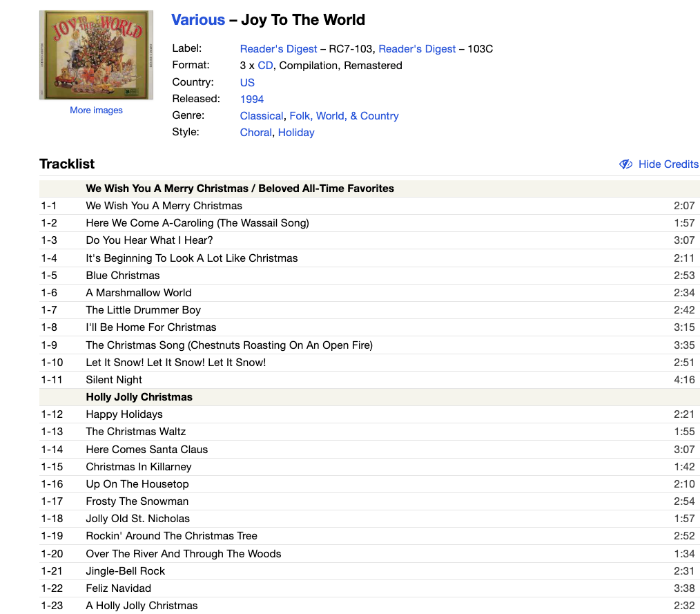Image resolution: width=700 pixels, height=614 pixels.
Task: Click the 4:16 duration of Silent Night
Action: pos(684,380)
